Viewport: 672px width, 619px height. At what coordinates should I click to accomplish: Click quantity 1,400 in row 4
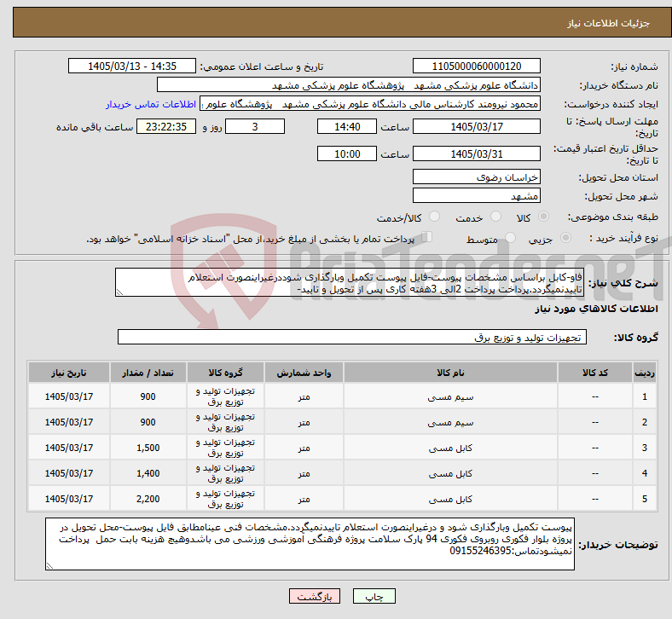click(148, 473)
